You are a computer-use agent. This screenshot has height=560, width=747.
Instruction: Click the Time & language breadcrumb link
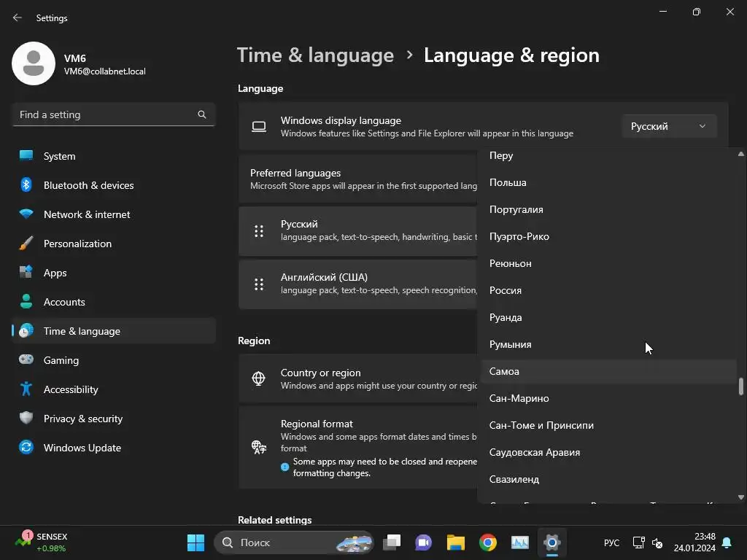tap(315, 55)
